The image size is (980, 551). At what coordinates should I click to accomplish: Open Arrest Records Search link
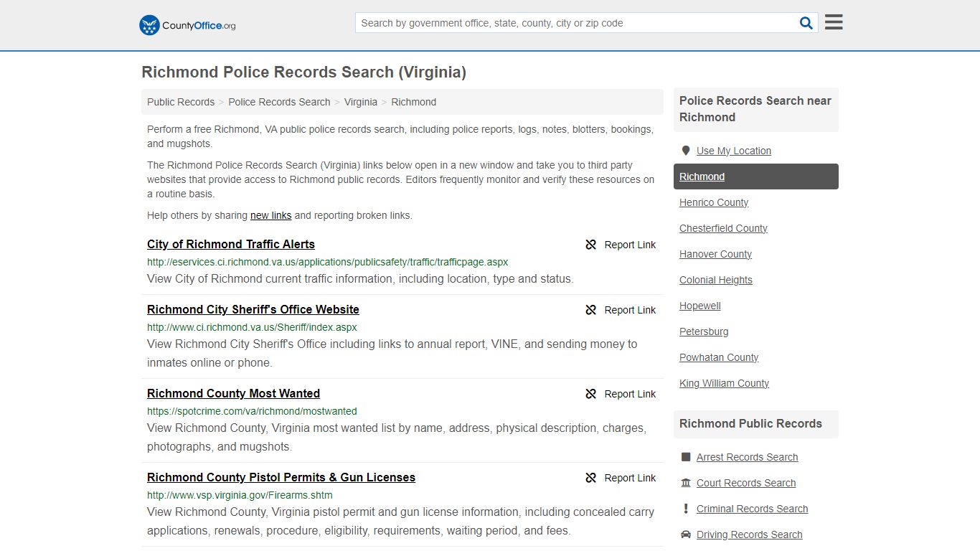click(x=747, y=457)
